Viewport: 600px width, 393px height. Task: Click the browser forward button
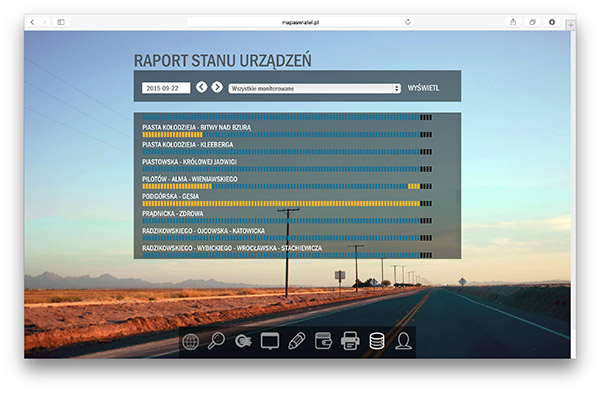[44, 22]
